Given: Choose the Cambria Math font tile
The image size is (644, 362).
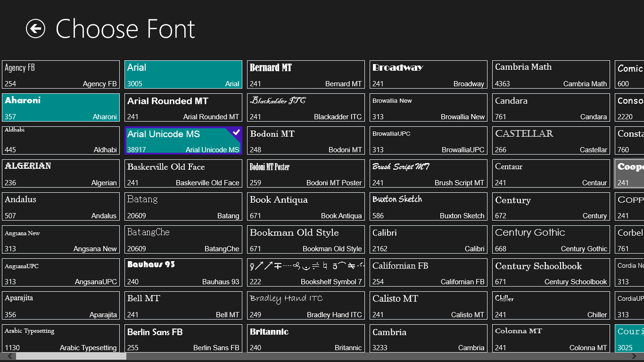Looking at the screenshot, I should coord(551,74).
